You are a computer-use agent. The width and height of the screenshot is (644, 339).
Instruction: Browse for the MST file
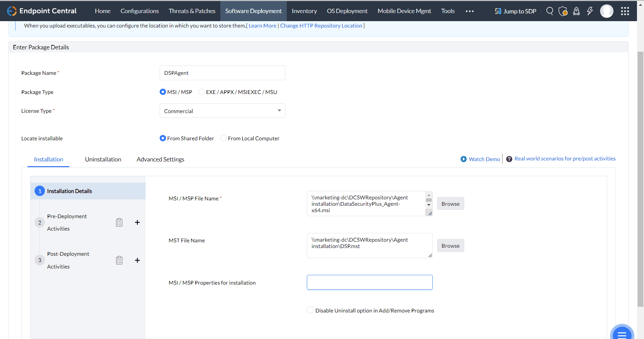(450, 246)
